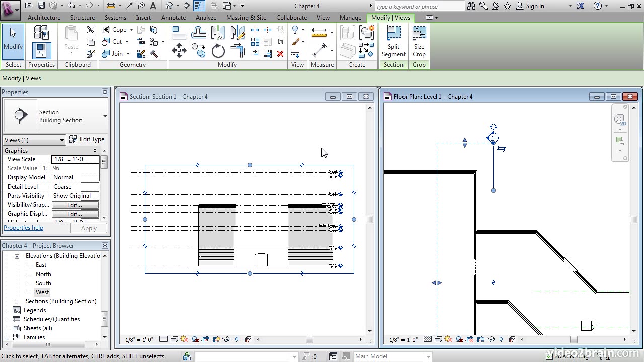Select the Align tool in Modify panel
Screen dimensions: 644x362
[179, 33]
